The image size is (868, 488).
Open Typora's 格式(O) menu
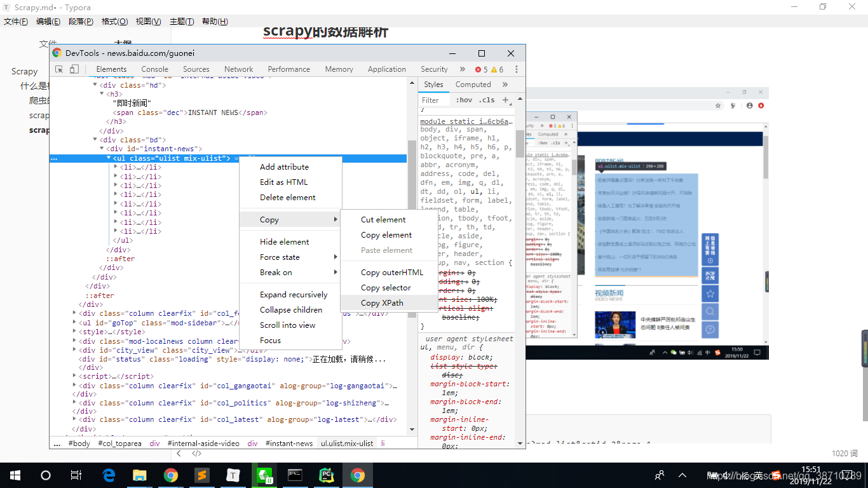[x=114, y=22]
